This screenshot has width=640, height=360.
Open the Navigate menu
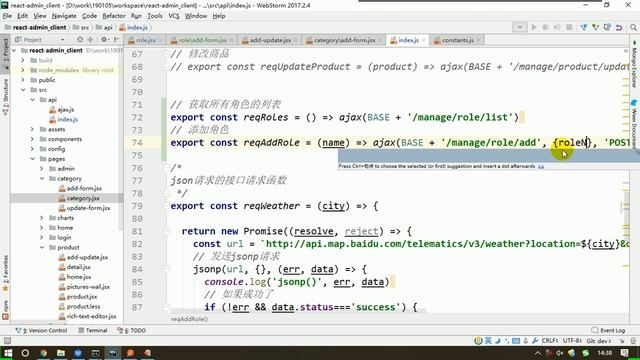pyautogui.click(x=64, y=16)
